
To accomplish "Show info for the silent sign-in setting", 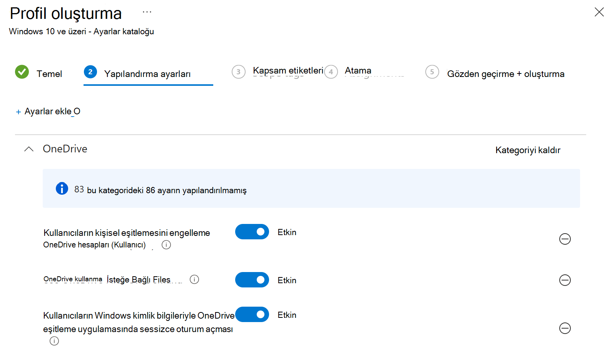I will 54,341.
